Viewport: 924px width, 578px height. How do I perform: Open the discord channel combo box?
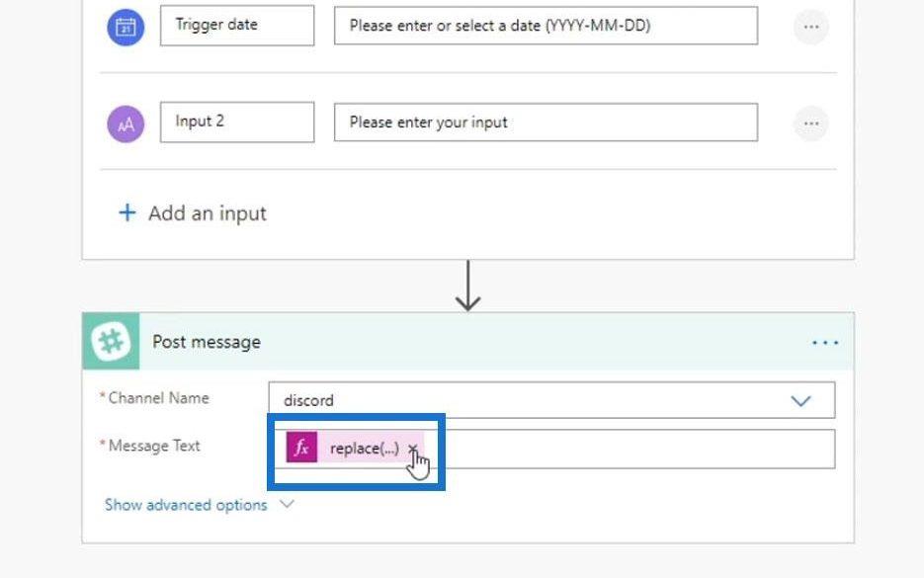(x=551, y=400)
